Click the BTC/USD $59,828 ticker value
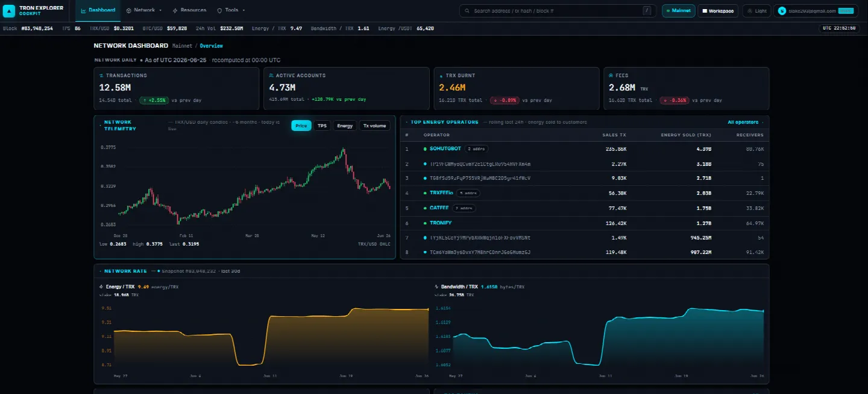Image resolution: width=868 pixels, height=394 pixels. [177, 28]
